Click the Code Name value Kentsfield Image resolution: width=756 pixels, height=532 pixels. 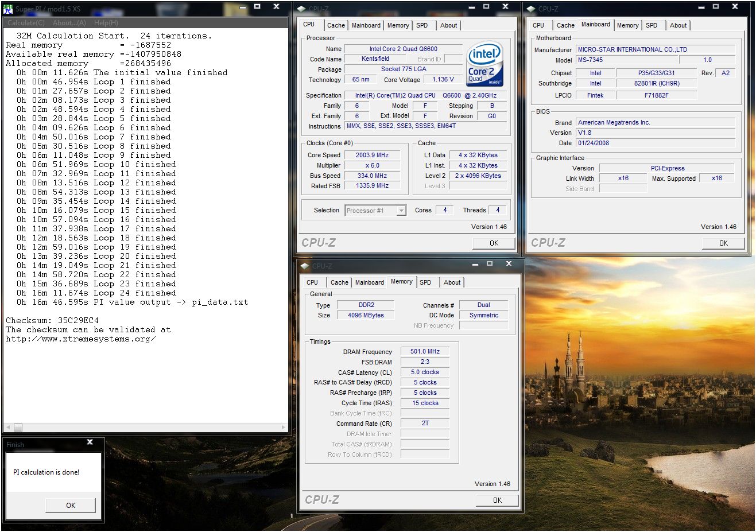coord(375,59)
